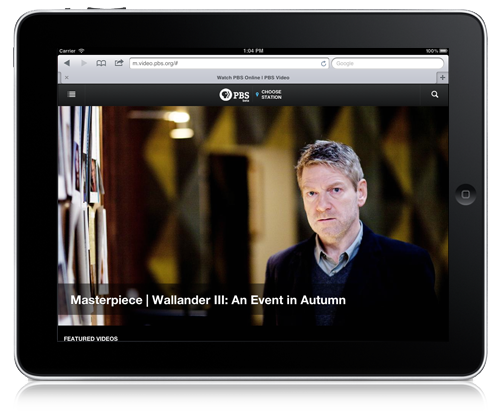Open the Wallander III featured video title

(208, 300)
